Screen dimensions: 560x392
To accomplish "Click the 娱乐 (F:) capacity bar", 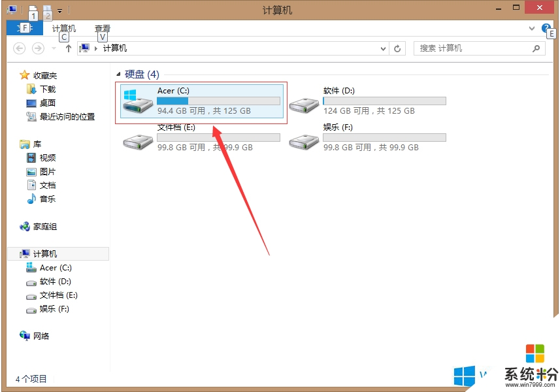I will coord(384,137).
